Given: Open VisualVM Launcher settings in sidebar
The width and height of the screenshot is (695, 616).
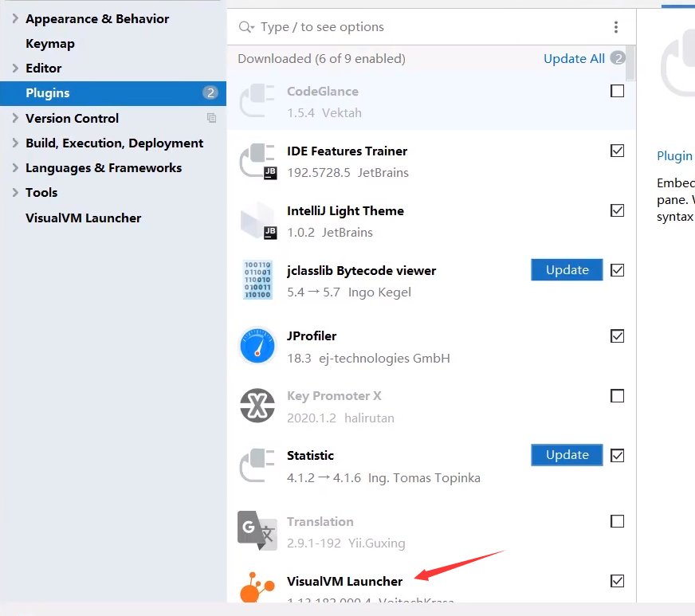Looking at the screenshot, I should coord(84,218).
